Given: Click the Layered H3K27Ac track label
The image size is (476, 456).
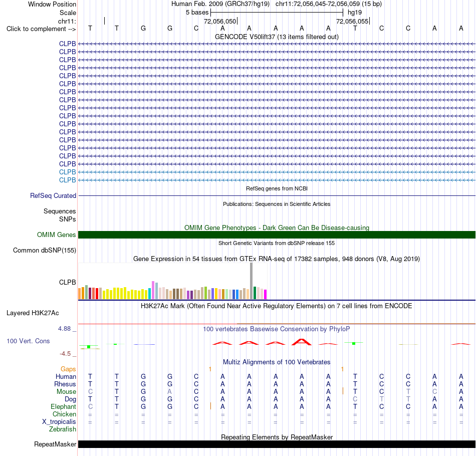Looking at the screenshot, I should 33,313.
